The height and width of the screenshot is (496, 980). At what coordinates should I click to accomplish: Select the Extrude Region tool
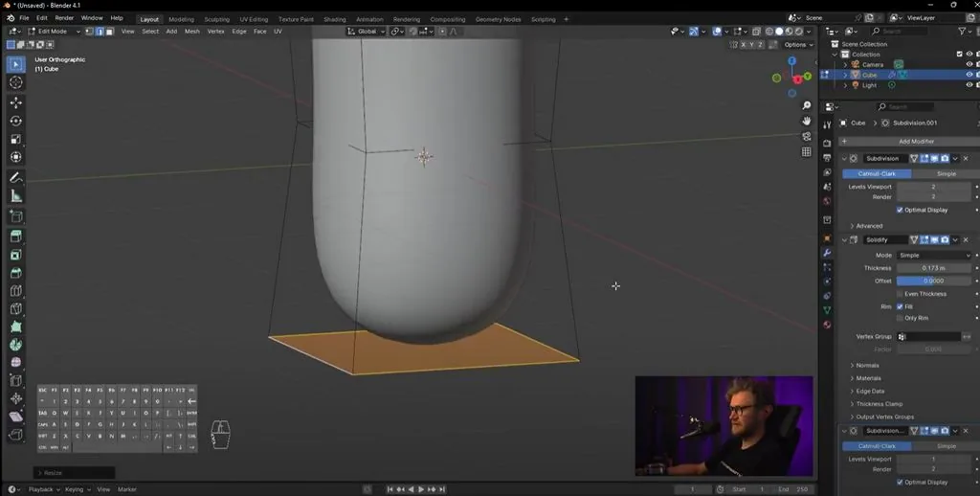tap(15, 237)
